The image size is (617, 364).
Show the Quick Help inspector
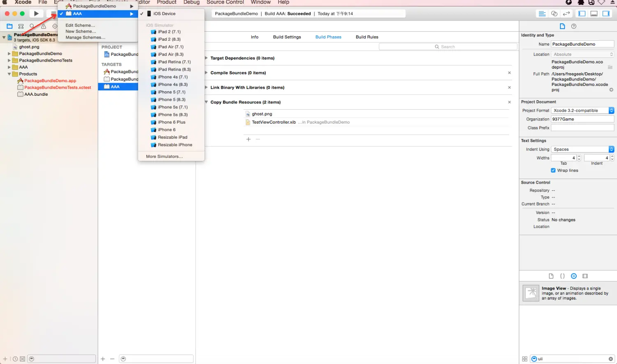(x=574, y=26)
